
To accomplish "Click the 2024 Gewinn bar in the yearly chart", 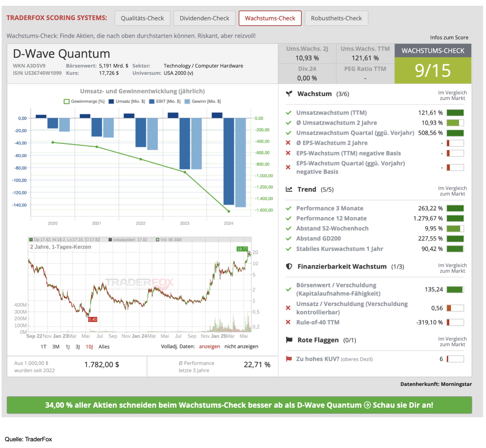I will [240, 162].
